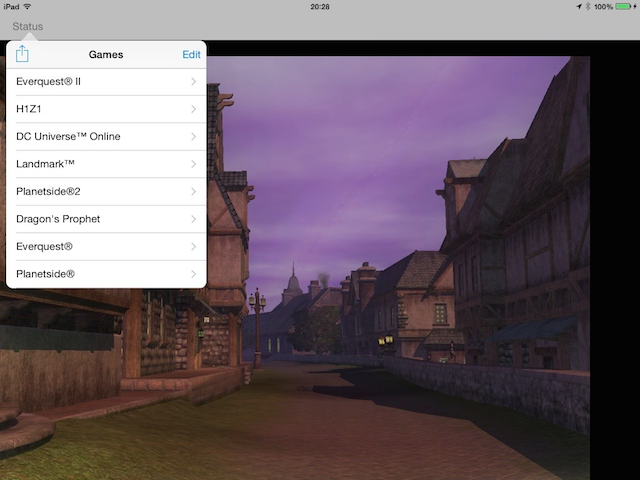Open the H1Z1 row

click(106, 109)
